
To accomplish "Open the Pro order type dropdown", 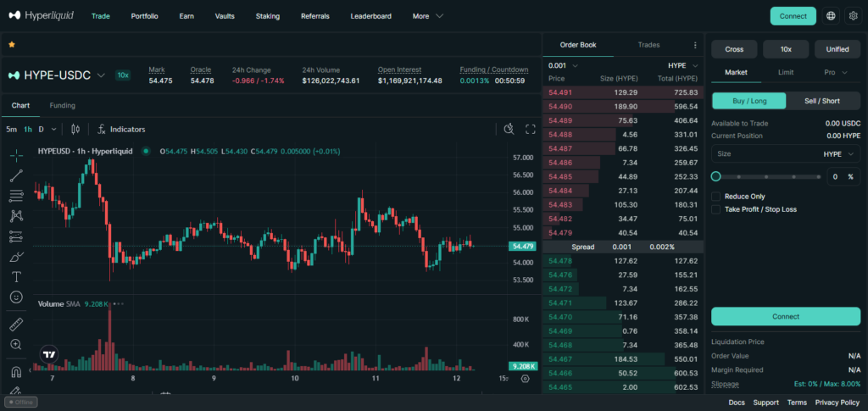I will (x=836, y=73).
